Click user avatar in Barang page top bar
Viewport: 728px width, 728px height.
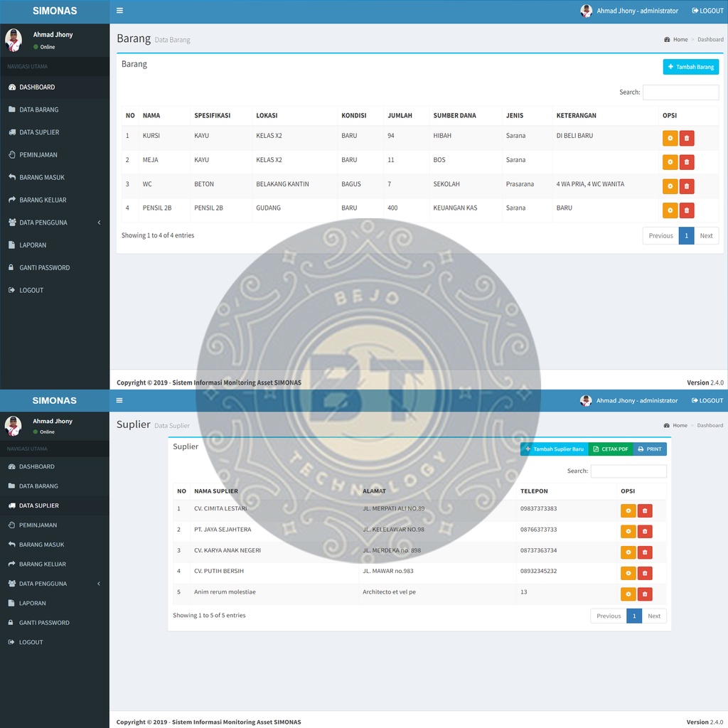coord(587,11)
